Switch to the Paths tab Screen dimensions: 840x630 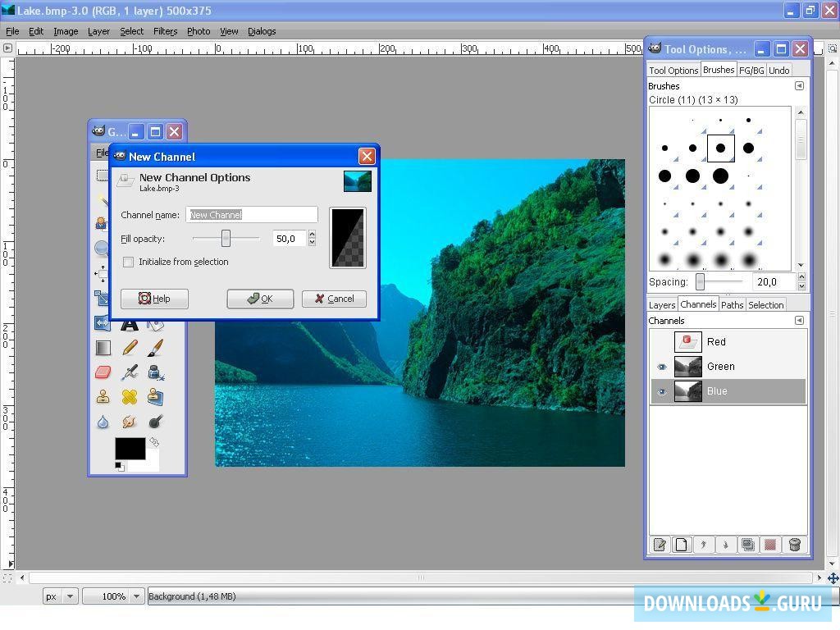point(732,305)
